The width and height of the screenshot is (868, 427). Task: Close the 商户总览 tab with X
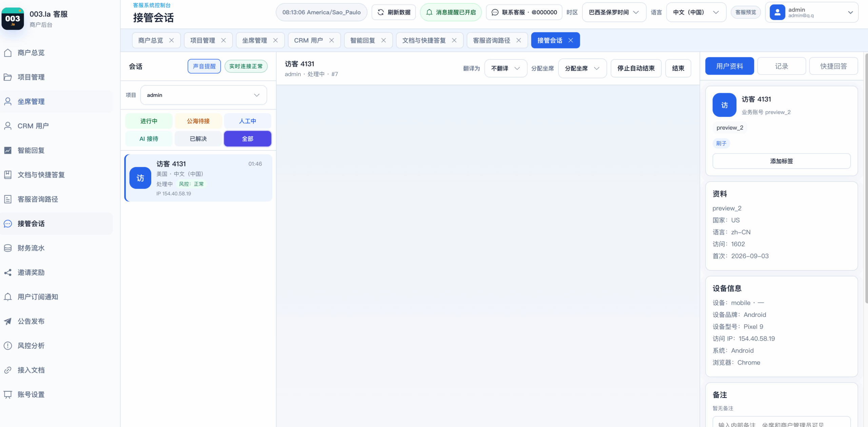172,40
